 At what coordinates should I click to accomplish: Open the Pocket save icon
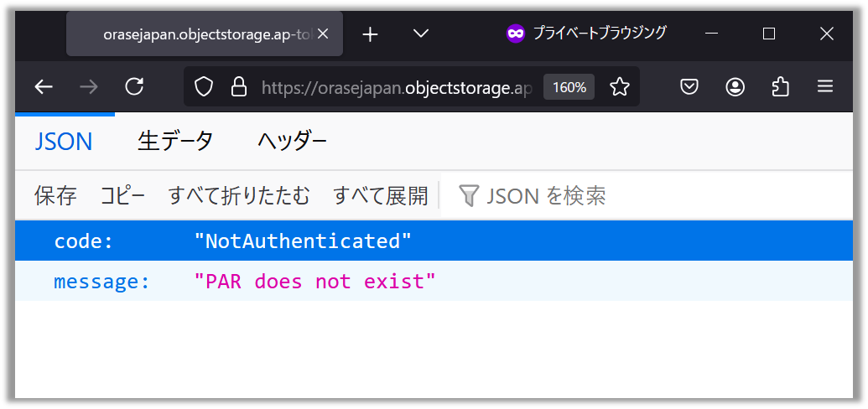click(689, 87)
